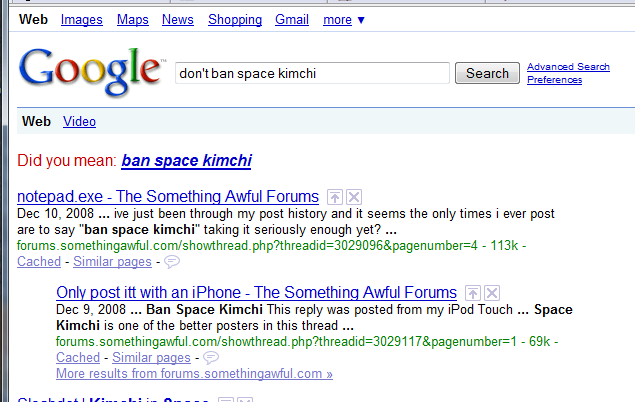The height and width of the screenshot is (402, 635).
Task: Promote the 'Only post itt' result
Action: pyautogui.click(x=473, y=293)
